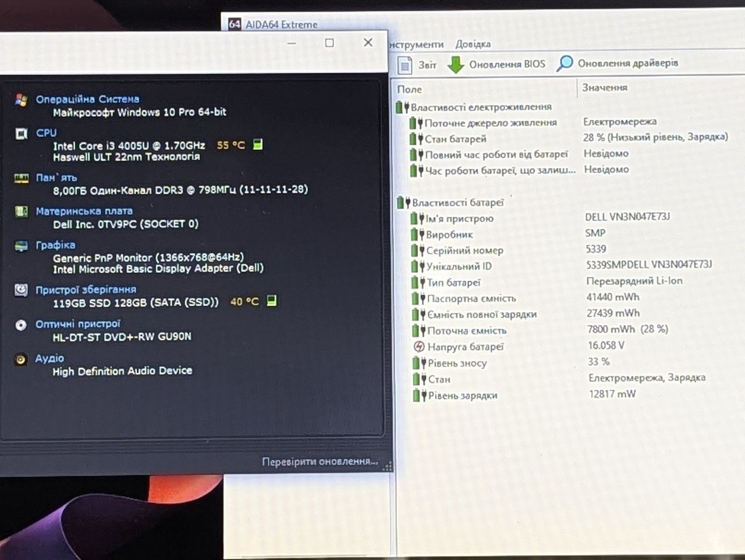Click the Dell Inc. 0TV9PC motherboard text
The image size is (745, 560).
(x=126, y=224)
